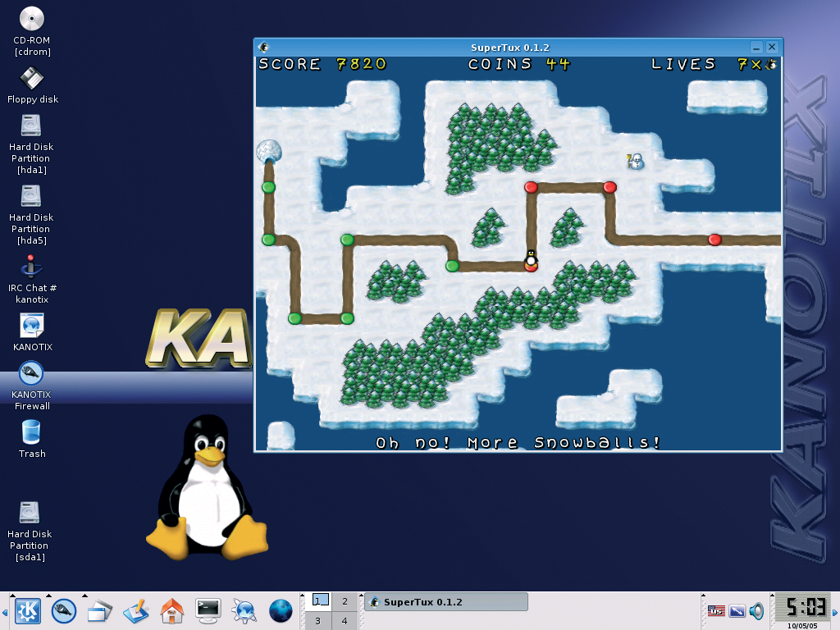Launch the terminal Konsole icon
This screenshot has height=630, width=840.
click(208, 611)
